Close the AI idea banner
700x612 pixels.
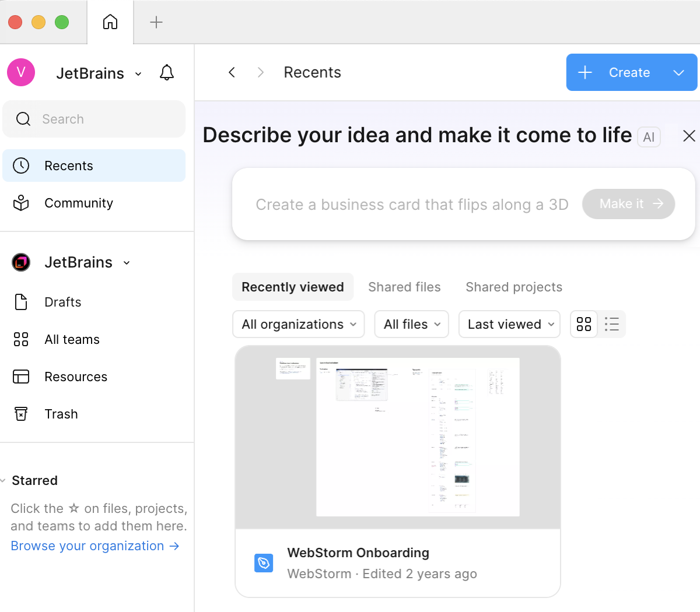click(x=689, y=136)
